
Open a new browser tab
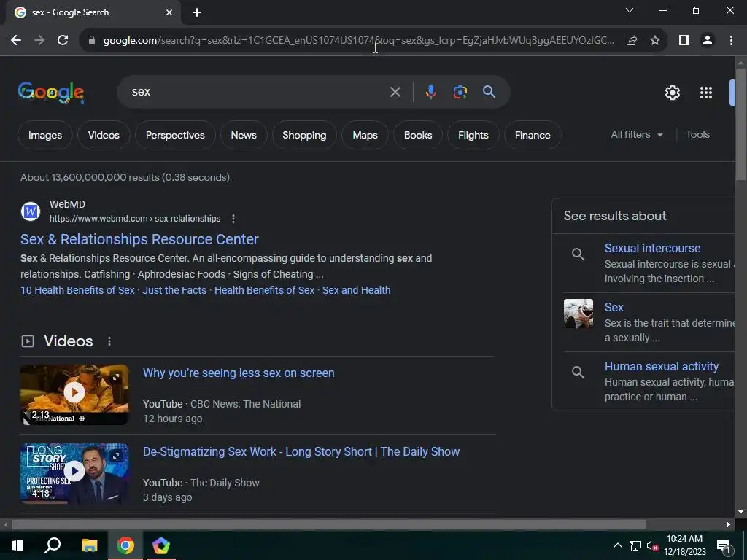click(197, 12)
